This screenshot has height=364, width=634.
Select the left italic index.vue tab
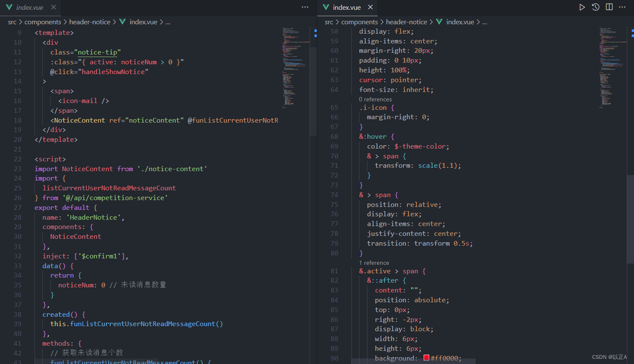click(30, 7)
